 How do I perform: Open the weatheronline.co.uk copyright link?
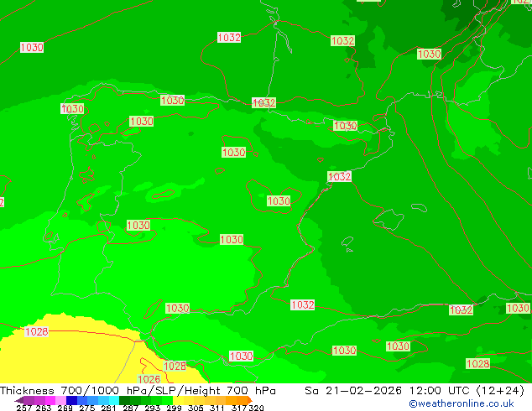[462, 403]
